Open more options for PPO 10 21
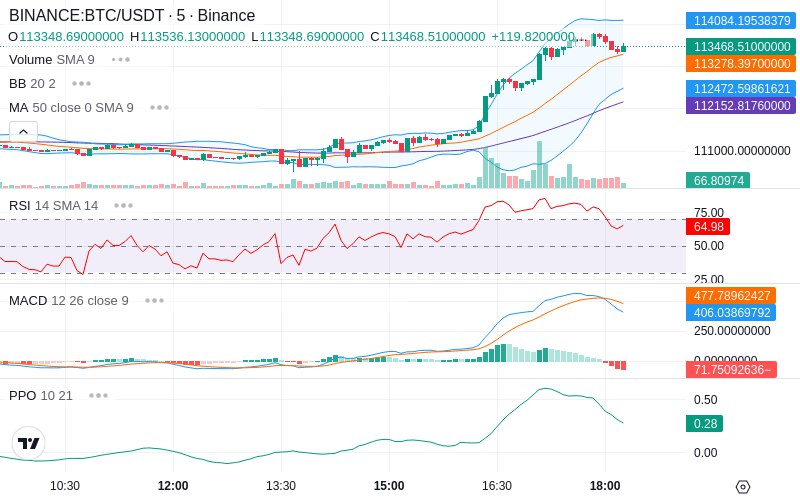Viewport: 800px width, 500px height. click(x=98, y=395)
